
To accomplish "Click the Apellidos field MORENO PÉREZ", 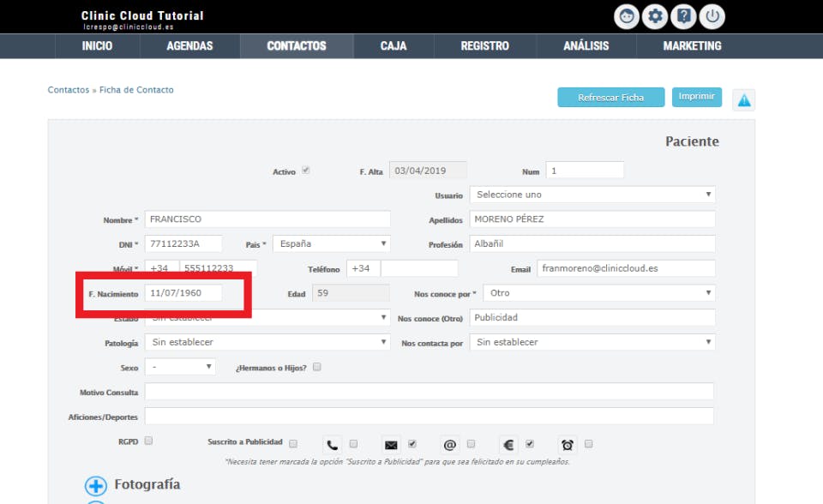I will click(592, 219).
